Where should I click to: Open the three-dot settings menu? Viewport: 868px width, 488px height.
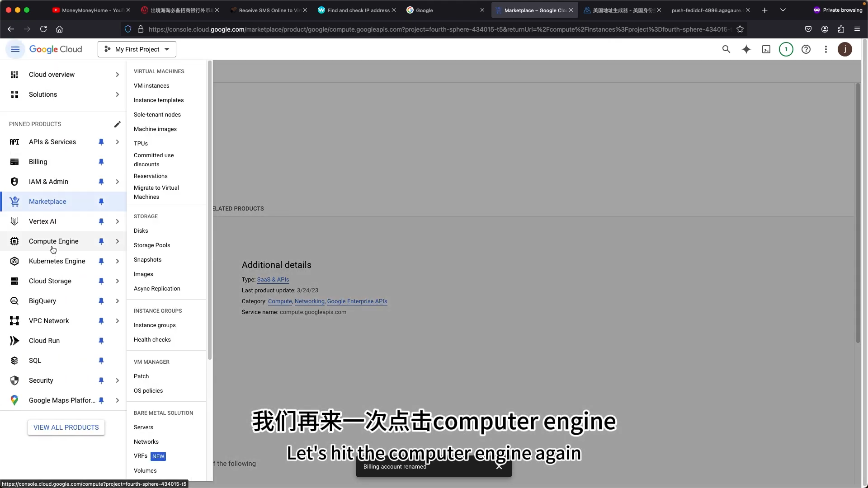coord(826,49)
